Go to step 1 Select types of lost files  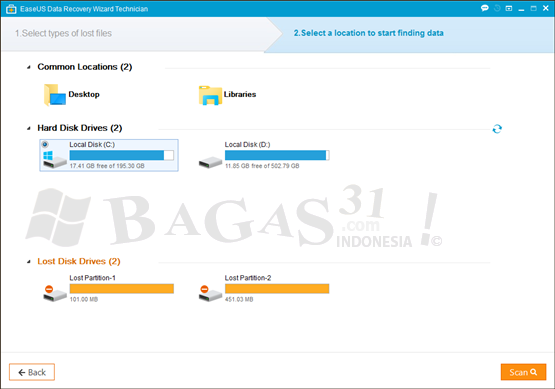tap(63, 33)
